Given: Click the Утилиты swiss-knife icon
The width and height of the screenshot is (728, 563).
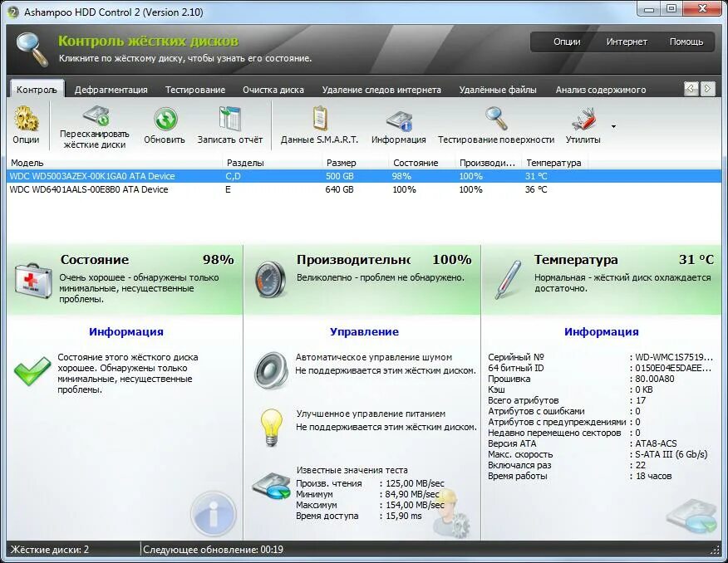Looking at the screenshot, I should tap(583, 120).
